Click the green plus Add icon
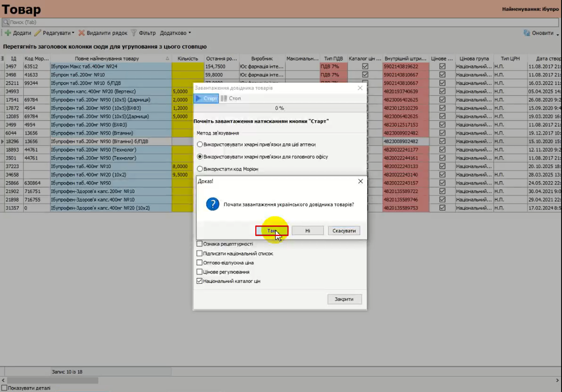 pos(8,33)
